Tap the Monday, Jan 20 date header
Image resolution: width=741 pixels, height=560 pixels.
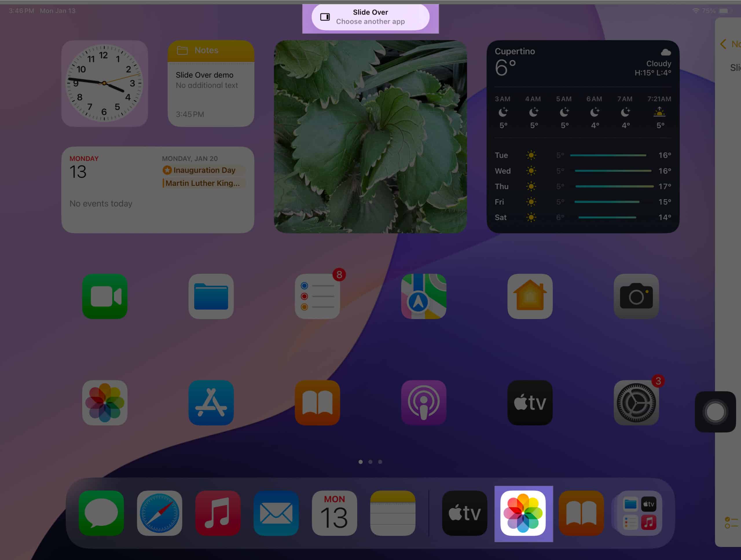190,158
